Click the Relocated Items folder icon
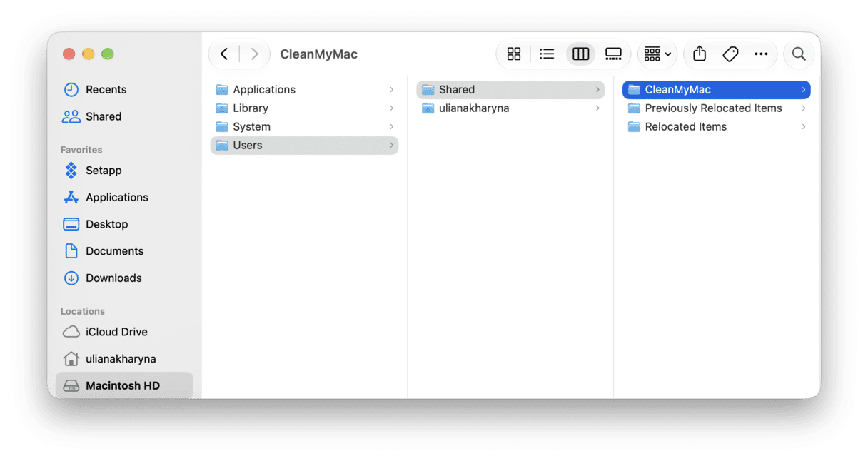 [634, 127]
